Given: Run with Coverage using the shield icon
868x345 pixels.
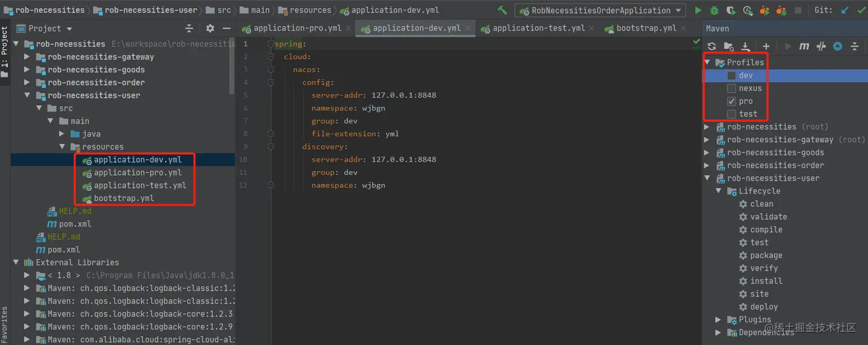Looking at the screenshot, I should (731, 10).
